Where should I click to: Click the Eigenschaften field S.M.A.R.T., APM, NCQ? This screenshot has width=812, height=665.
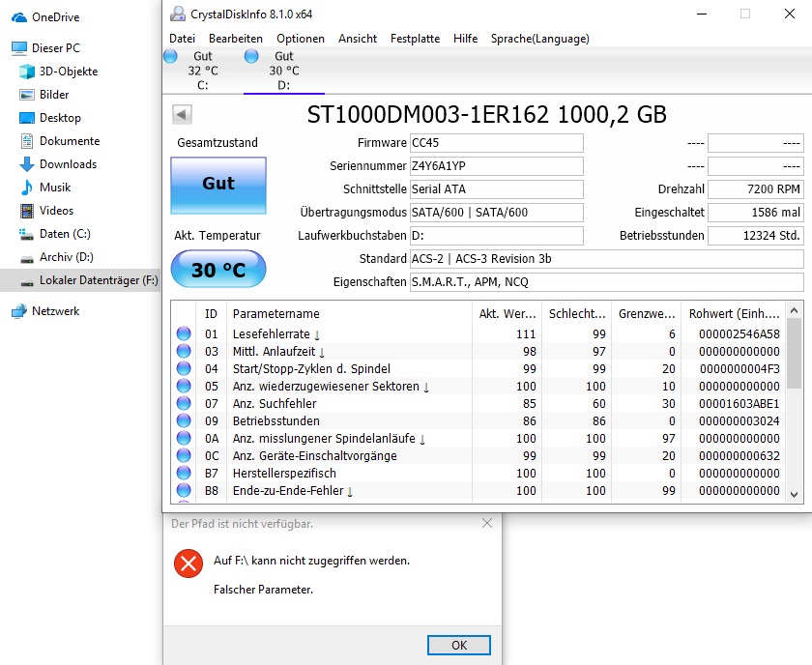(606, 282)
